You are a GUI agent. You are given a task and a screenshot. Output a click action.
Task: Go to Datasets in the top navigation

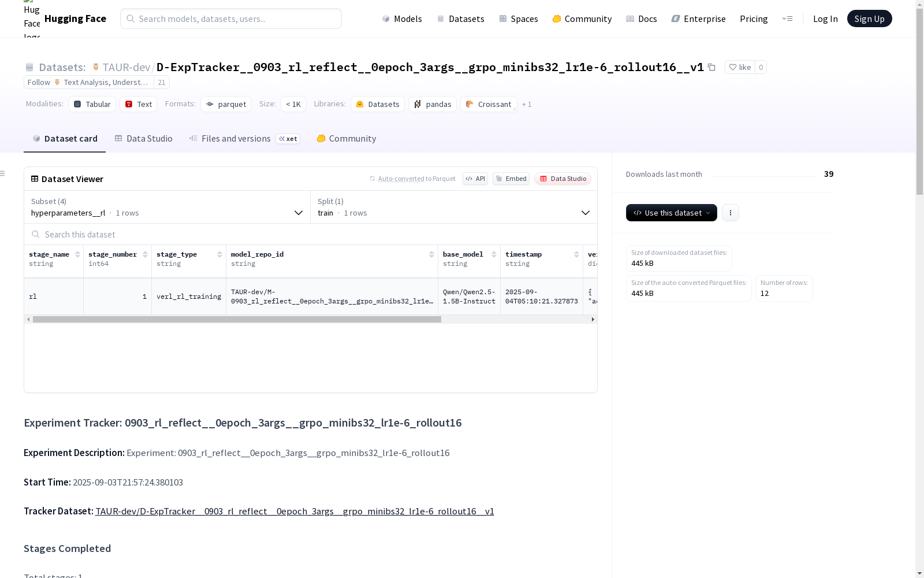tap(461, 18)
